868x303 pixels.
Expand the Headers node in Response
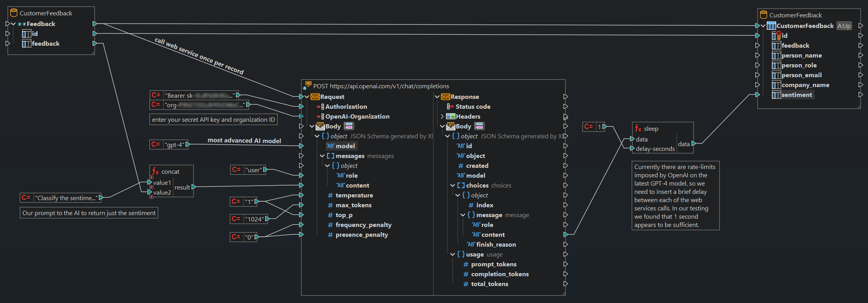click(442, 117)
